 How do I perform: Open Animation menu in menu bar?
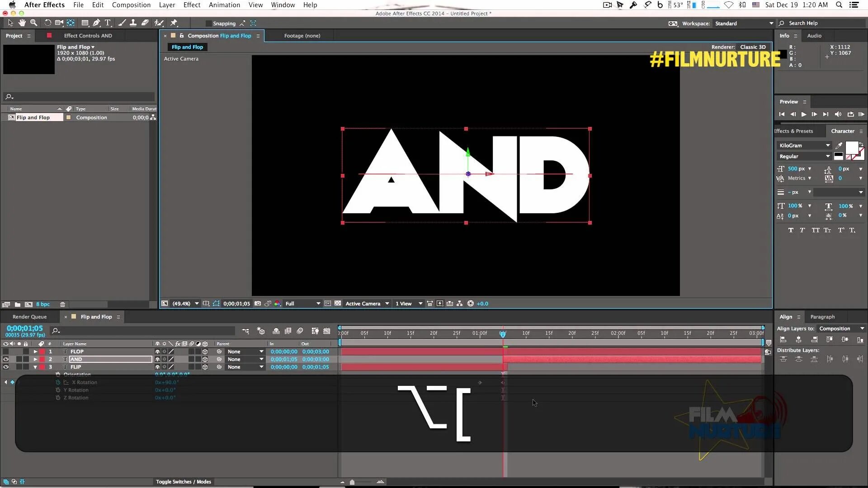[224, 5]
